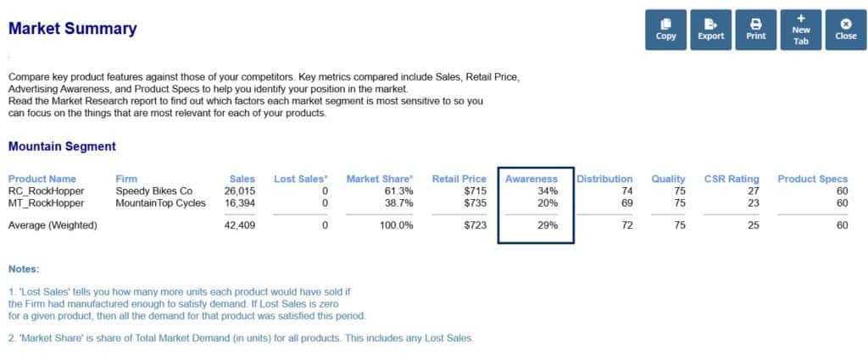Select the Market Share column header
This screenshot has width=868, height=360.
(380, 179)
